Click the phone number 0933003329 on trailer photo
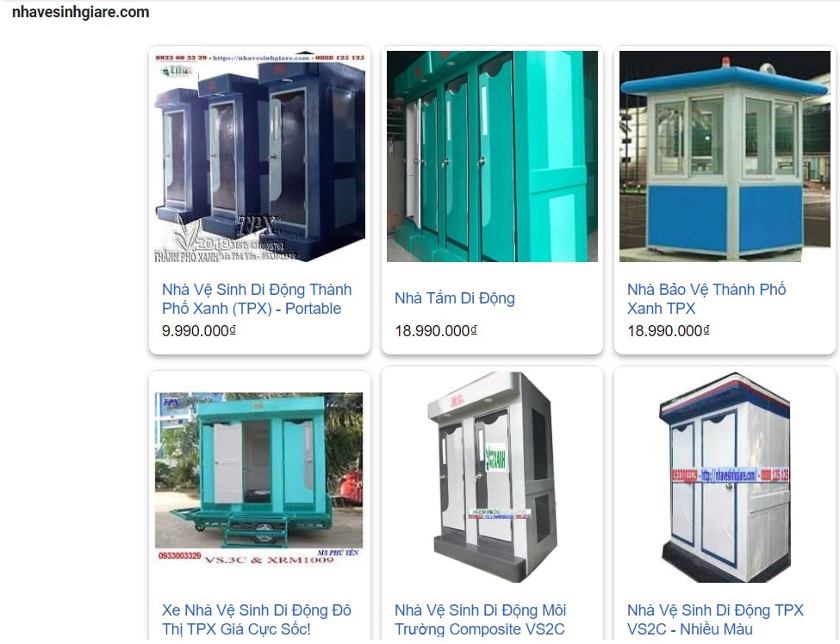 179,555
